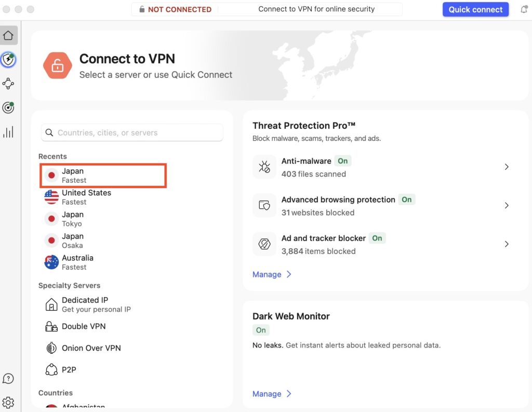
Task: Click the Double VPN padlocks icon
Action: (x=51, y=326)
